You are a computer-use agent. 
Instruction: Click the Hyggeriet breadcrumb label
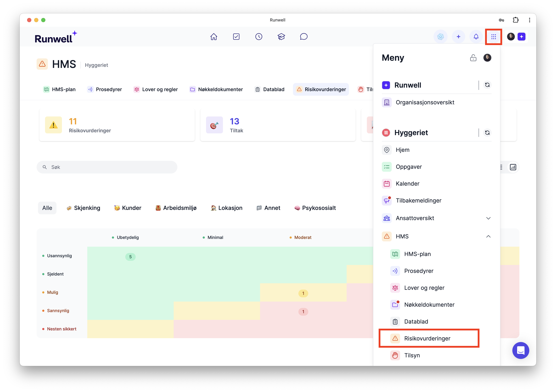[x=96, y=65]
